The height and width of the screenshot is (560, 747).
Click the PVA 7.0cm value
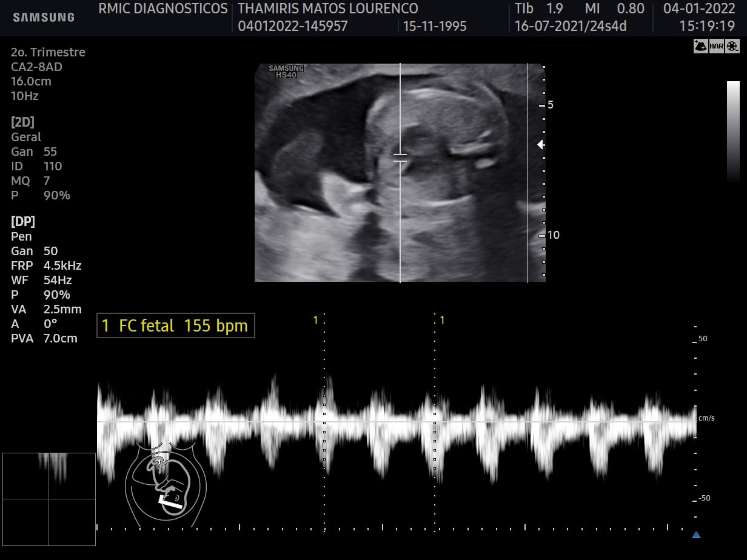44,338
